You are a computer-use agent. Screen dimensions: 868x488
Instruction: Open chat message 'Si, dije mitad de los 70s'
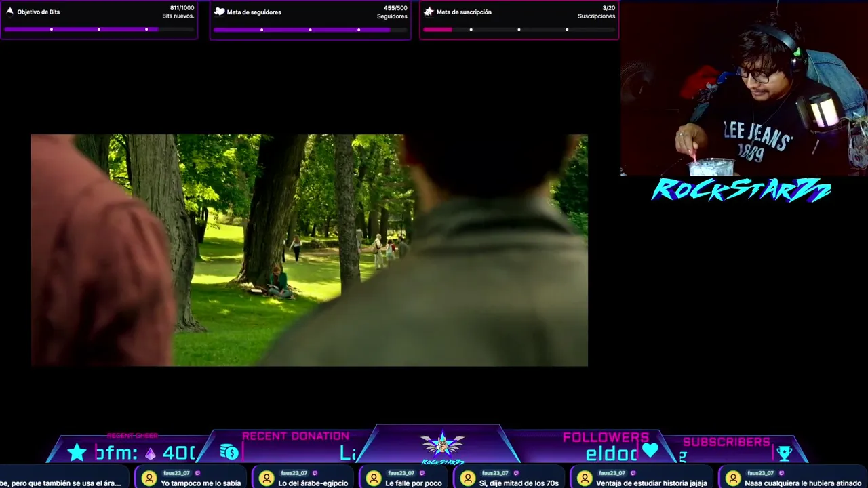(x=519, y=483)
